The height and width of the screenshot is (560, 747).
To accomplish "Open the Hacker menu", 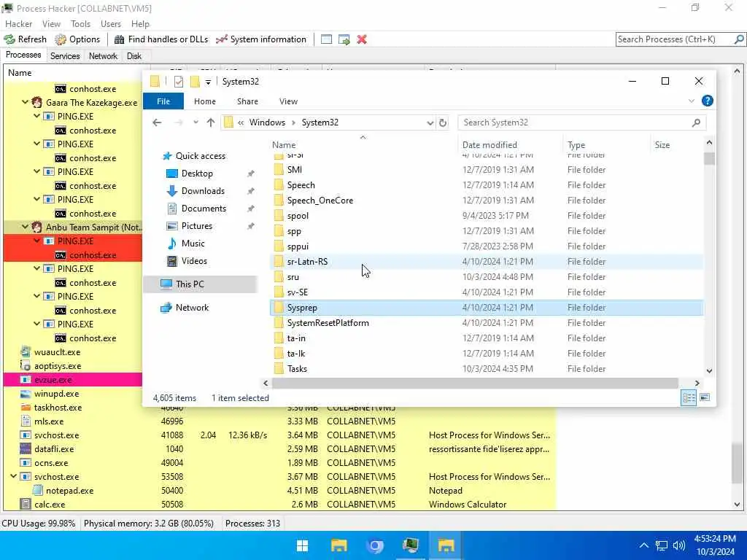I will point(18,24).
